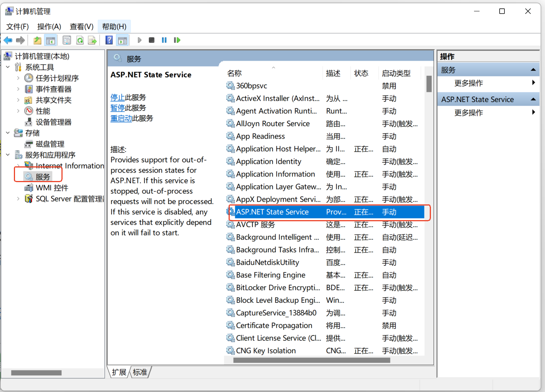Collapse the 服务和应用程序 tree node
The height and width of the screenshot is (392, 545).
(8, 155)
